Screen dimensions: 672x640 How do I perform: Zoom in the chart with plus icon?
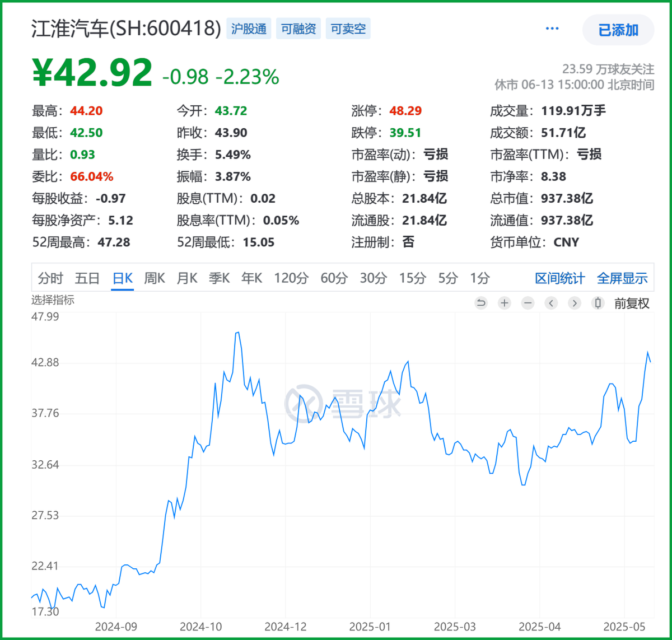pos(505,303)
